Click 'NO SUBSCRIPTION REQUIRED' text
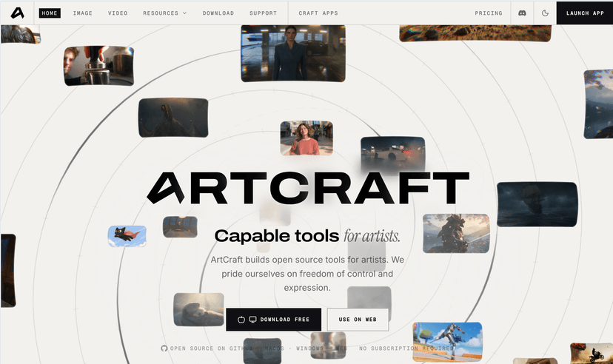 pyautogui.click(x=406, y=348)
